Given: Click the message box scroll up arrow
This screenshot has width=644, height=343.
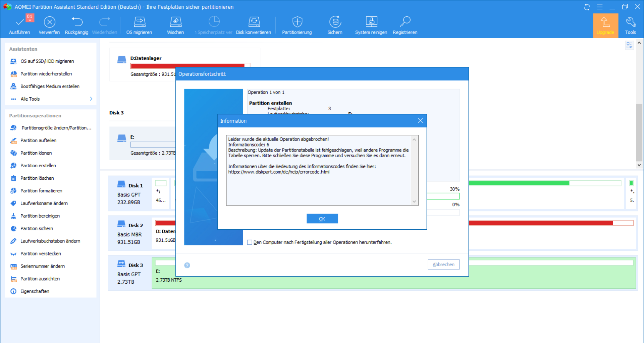Looking at the screenshot, I should (414, 139).
